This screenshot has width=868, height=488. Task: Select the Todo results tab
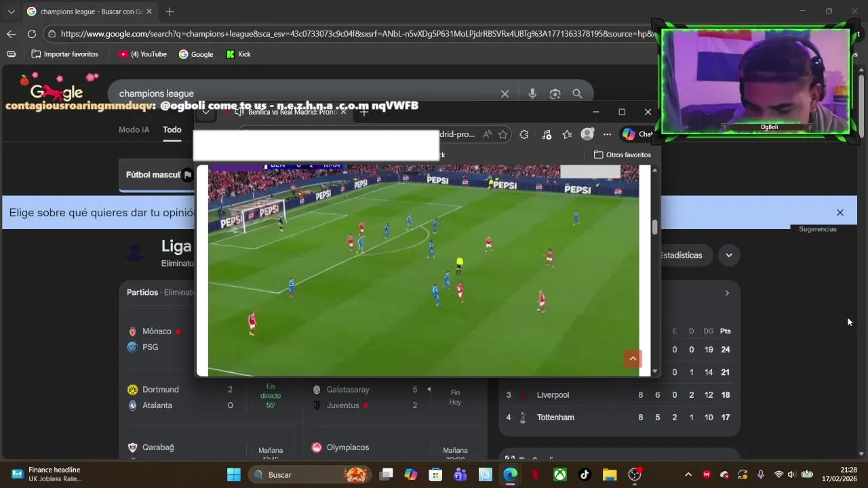(172, 129)
